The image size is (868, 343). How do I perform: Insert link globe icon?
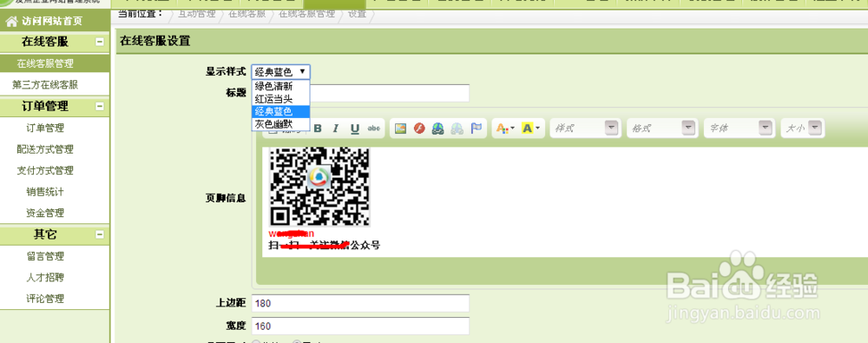click(x=437, y=129)
